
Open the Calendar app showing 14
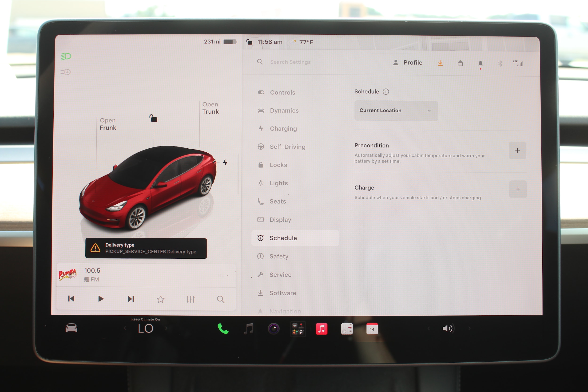coord(372,329)
